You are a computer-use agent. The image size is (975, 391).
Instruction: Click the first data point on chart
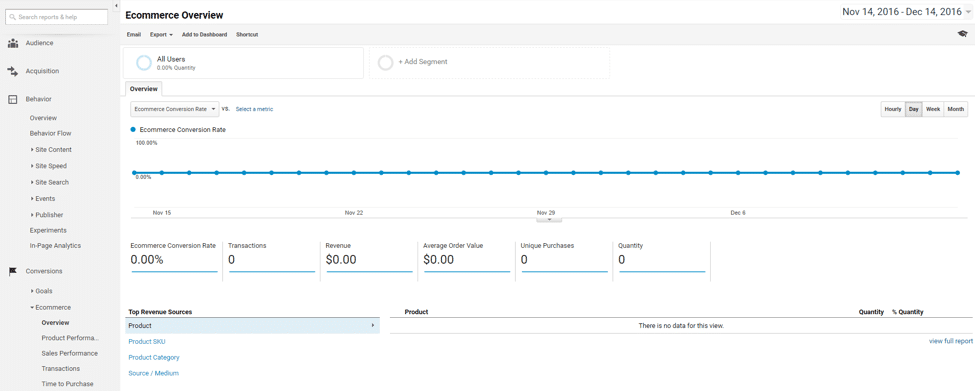point(134,173)
